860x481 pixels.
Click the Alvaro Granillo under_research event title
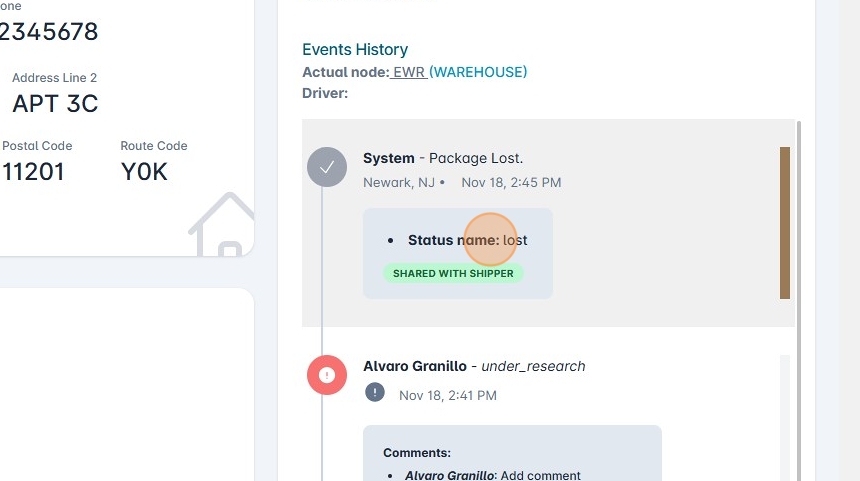click(x=474, y=366)
